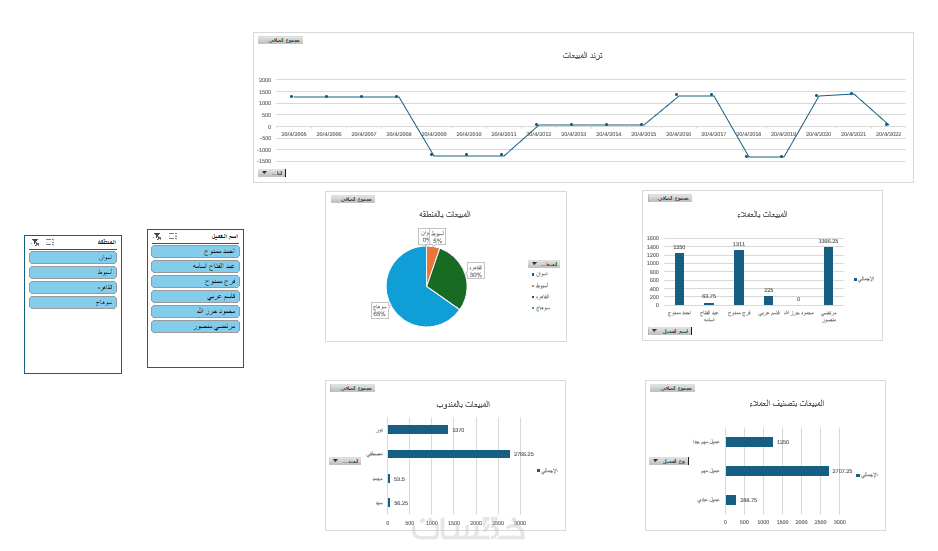Image resolution: width=938 pixels, height=551 pixels.
Task: Open region field dropdown beside pie legend
Action: pyautogui.click(x=544, y=264)
